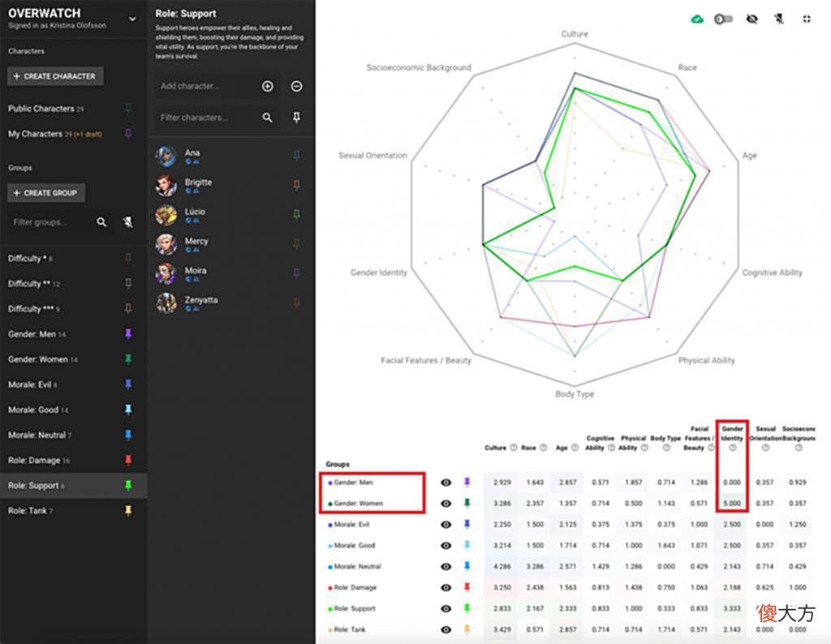Flip the toggle switch above the chart
Image resolution: width=831 pixels, height=644 pixels.
tap(723, 19)
